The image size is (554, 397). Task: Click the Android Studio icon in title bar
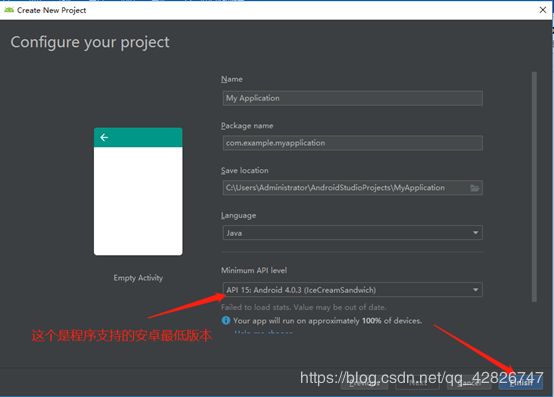[x=9, y=10]
